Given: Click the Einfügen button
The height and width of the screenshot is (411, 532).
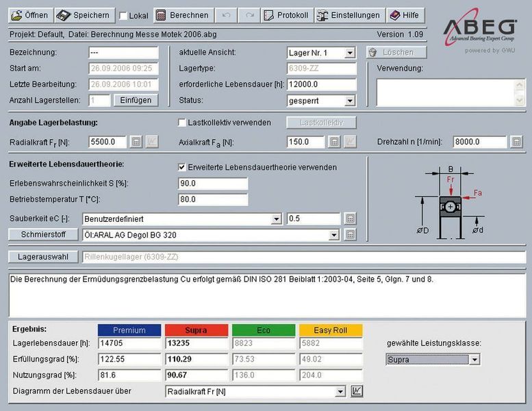Looking at the screenshot, I should click(x=136, y=101).
